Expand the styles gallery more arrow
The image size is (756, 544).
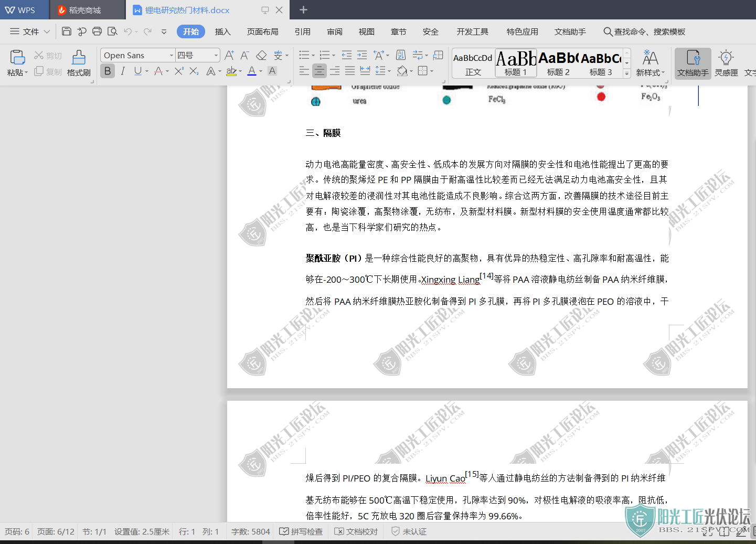tap(627, 73)
